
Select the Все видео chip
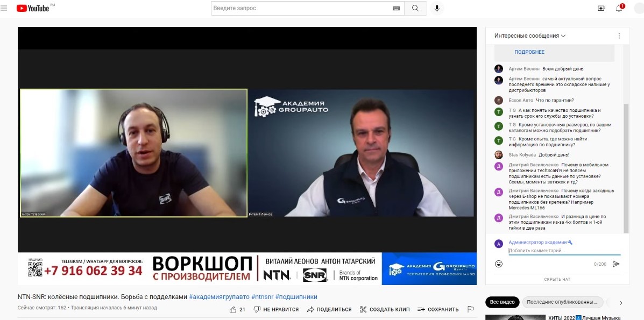[x=503, y=302]
